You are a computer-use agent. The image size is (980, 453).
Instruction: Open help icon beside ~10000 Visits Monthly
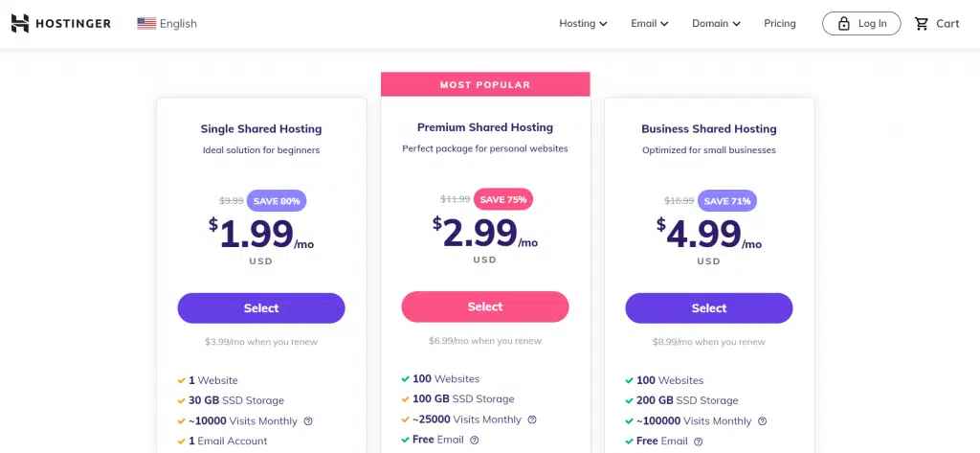tap(308, 421)
